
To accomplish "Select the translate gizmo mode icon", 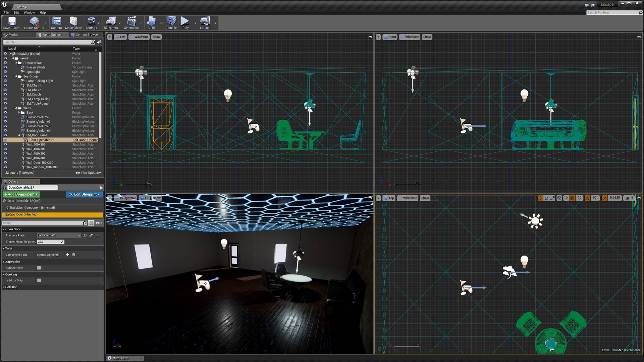I will click(x=540, y=198).
